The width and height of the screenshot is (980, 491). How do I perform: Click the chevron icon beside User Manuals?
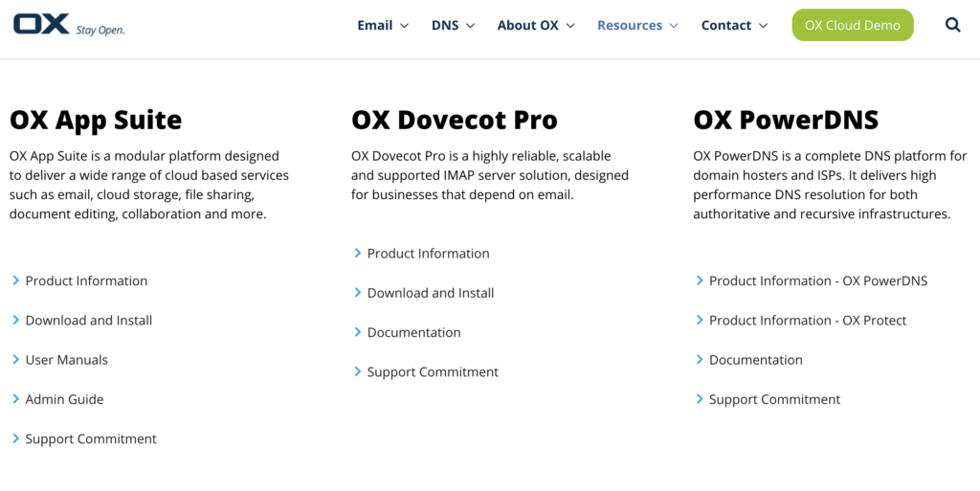(16, 360)
